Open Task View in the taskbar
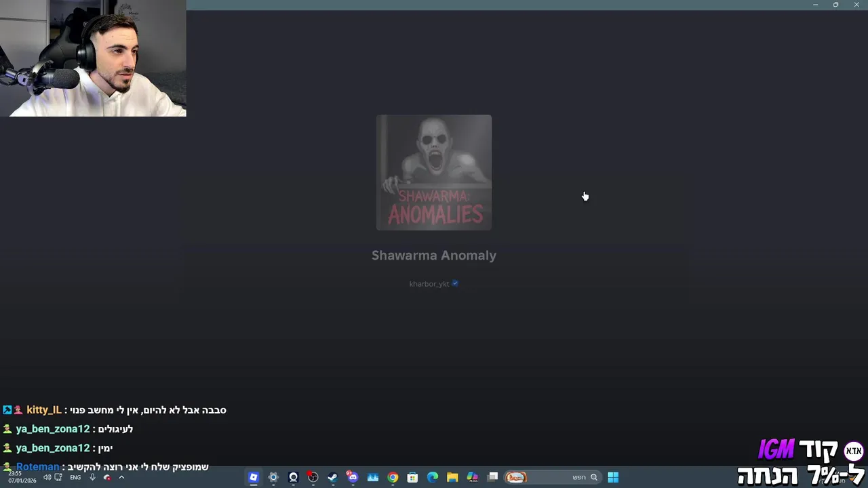 click(x=493, y=477)
